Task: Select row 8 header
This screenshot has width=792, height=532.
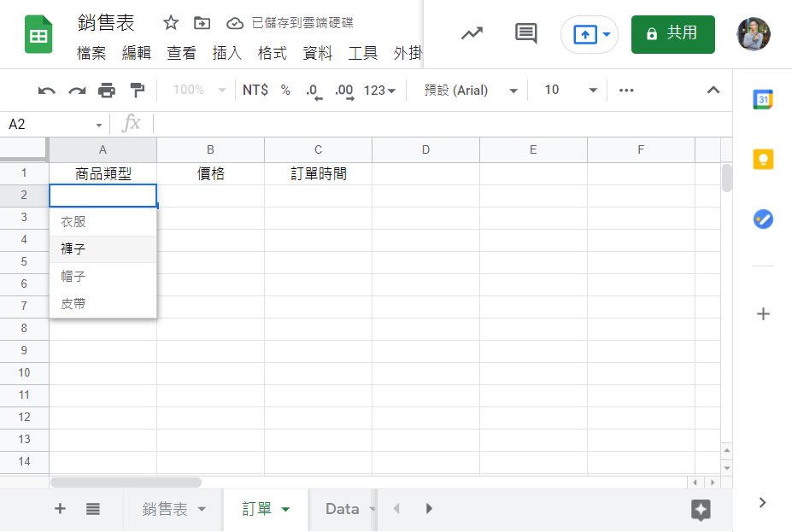Action: pyautogui.click(x=24, y=328)
